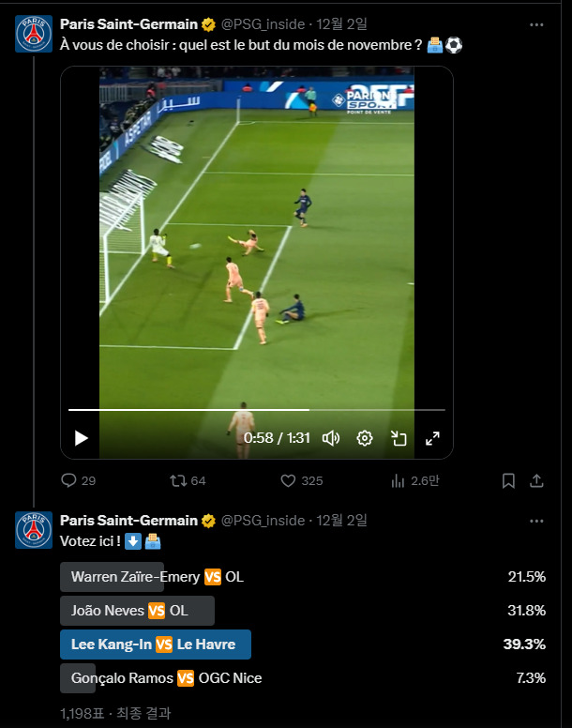
Task: Open the PSG avatar on the first tweet
Action: [34, 34]
